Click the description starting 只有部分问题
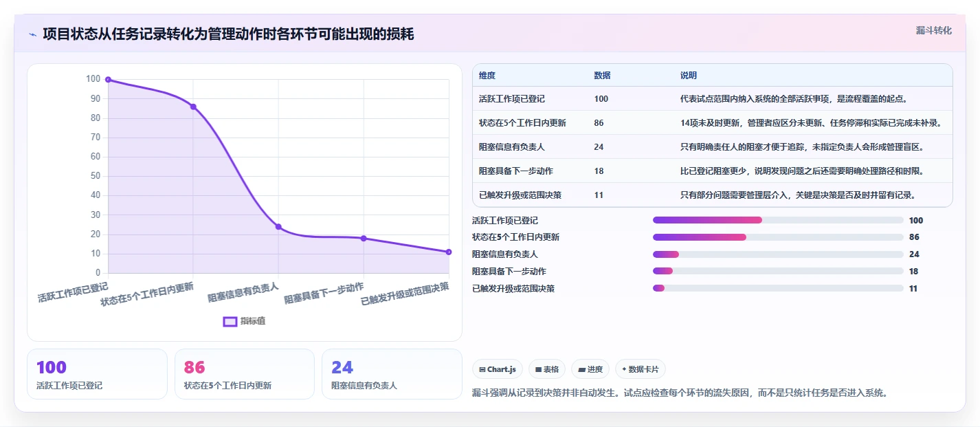980x427 pixels. click(798, 195)
